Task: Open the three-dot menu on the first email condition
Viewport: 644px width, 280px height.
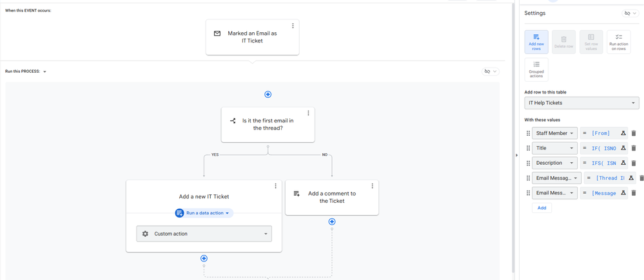Action: (x=308, y=113)
